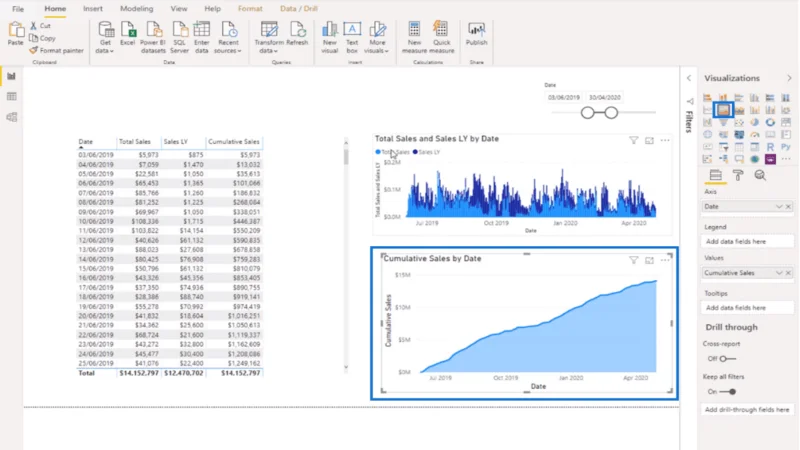Expand Date field options in Axis
Screen dimensions: 800x450
coord(779,207)
